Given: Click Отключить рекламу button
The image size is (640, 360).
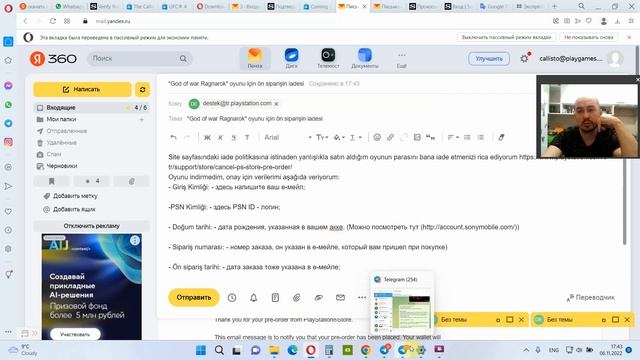Looking at the screenshot, I should coord(91,226).
